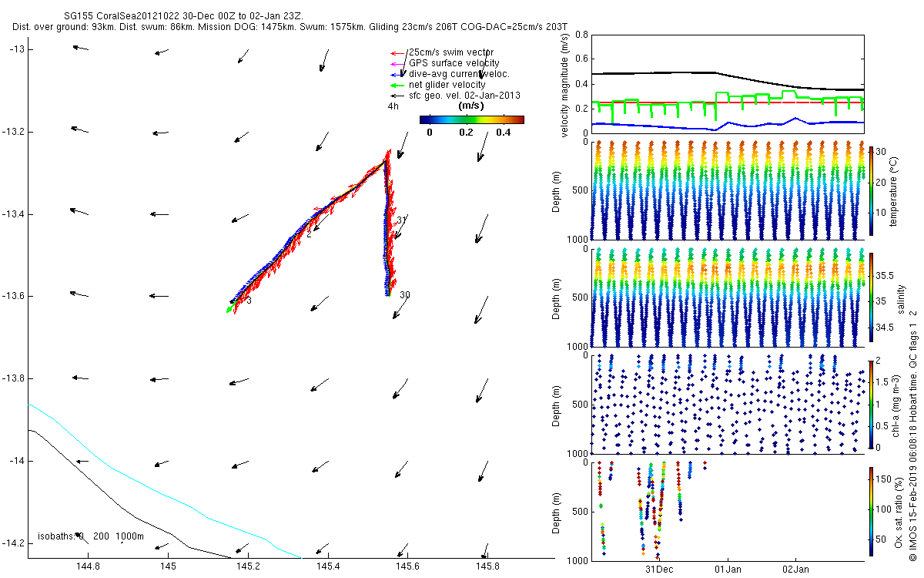Viewport: 924px width, 578px height.
Task: Click the salinity colorbar
Action: pyautogui.click(x=871, y=297)
